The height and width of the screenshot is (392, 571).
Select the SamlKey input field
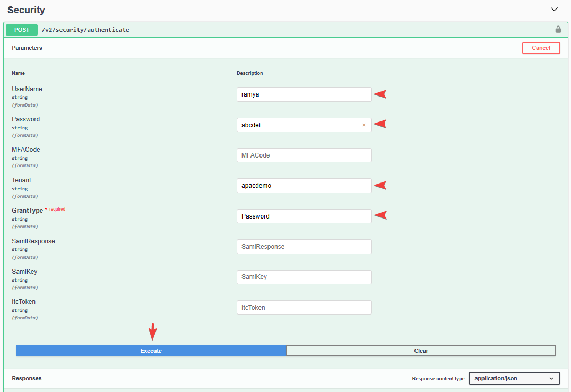tap(304, 277)
